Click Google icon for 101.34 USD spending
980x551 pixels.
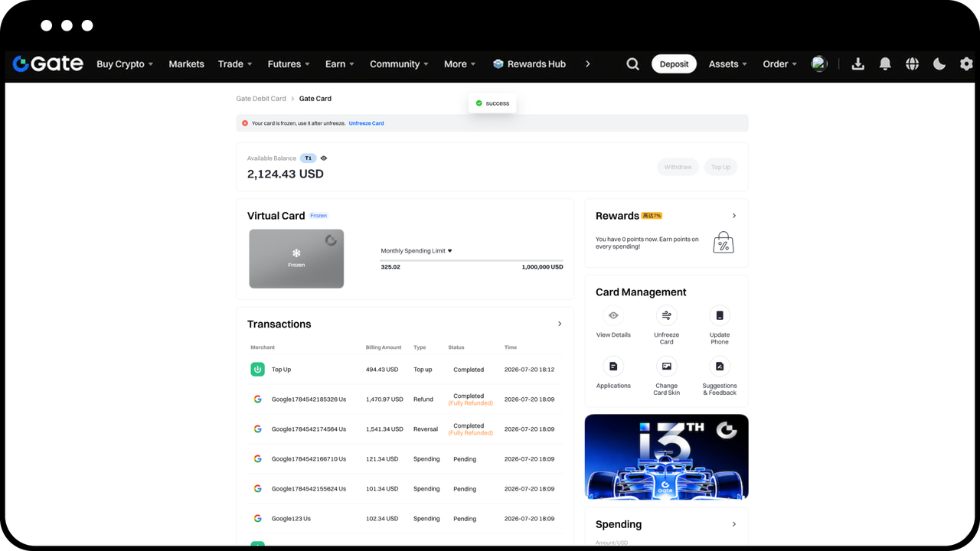coord(257,488)
